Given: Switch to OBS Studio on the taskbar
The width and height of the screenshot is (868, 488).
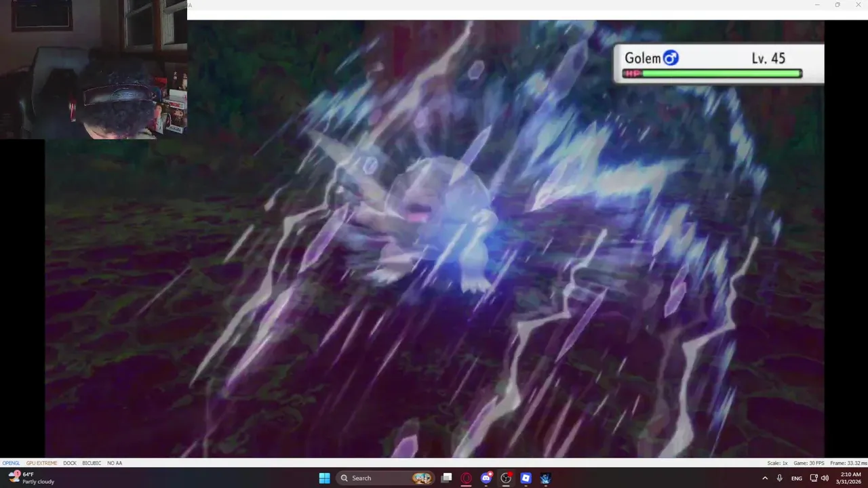Looking at the screenshot, I should tap(506, 478).
